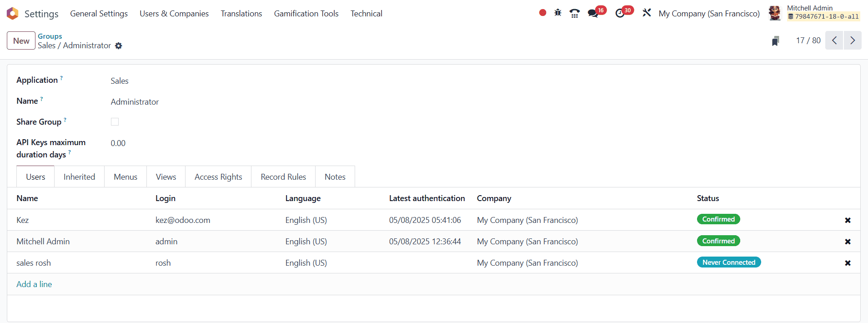Open the sales rosh user row
Screen dimensions: 868x323
point(433,263)
